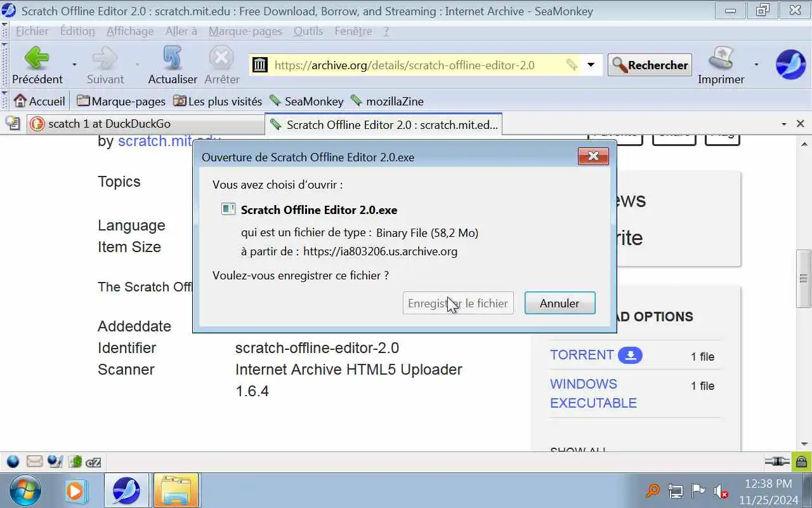Screen dimensions: 812x508
Task: Switch to the scatch 1 at DuckDuckGo tab
Action: click(x=145, y=124)
